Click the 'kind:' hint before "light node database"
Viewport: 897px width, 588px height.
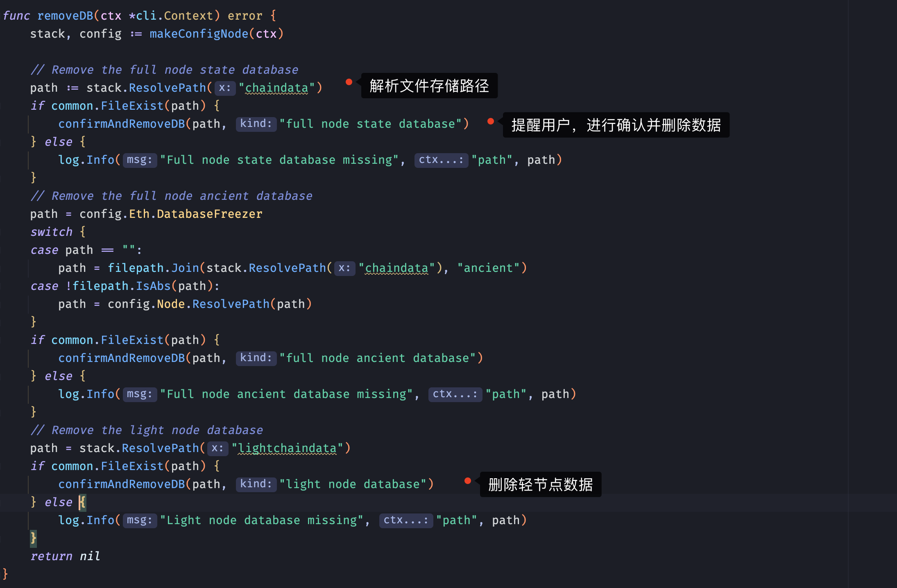point(256,484)
